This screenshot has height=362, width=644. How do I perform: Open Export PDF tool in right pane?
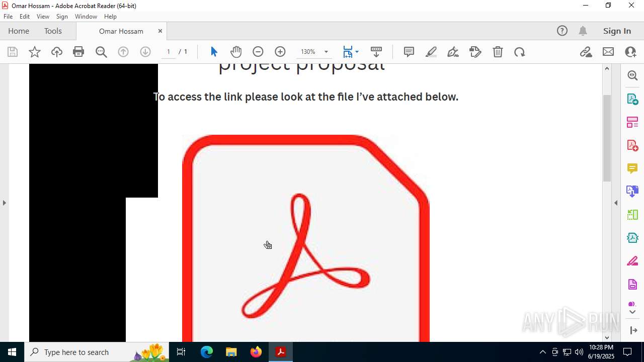tap(632, 99)
